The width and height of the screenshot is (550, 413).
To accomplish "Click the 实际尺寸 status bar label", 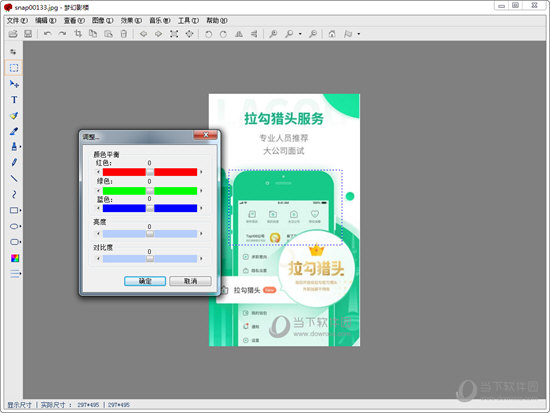I will tap(53, 405).
